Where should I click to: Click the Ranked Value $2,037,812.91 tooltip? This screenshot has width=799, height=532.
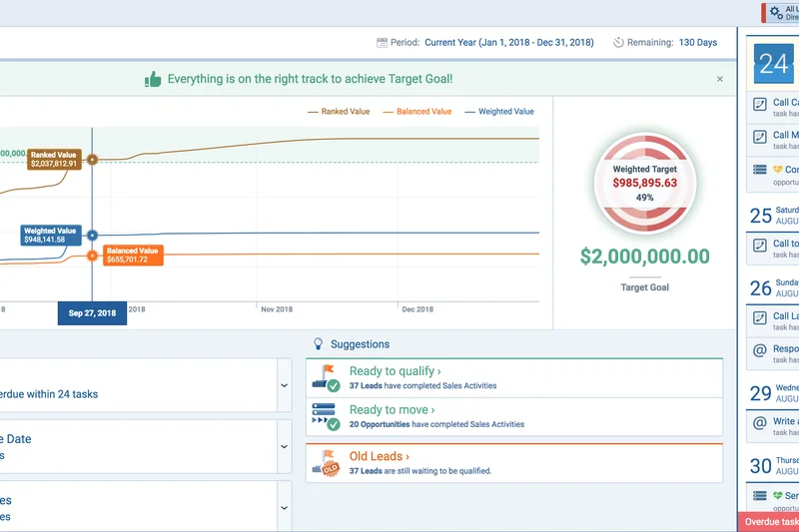click(x=54, y=160)
